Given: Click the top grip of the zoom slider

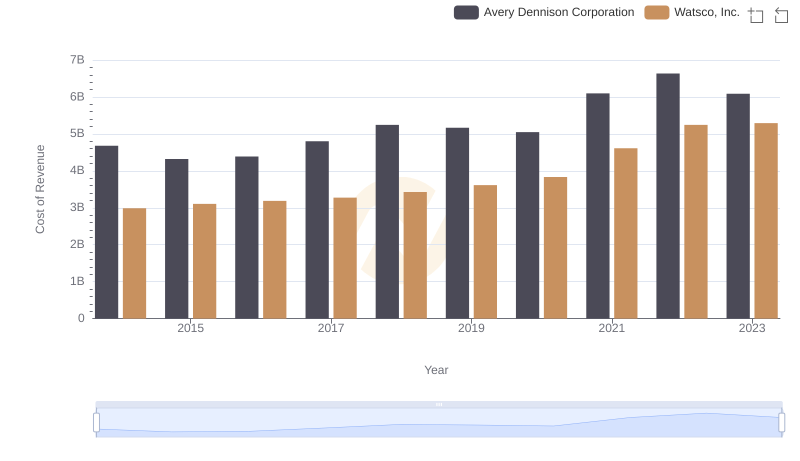Looking at the screenshot, I should (439, 404).
